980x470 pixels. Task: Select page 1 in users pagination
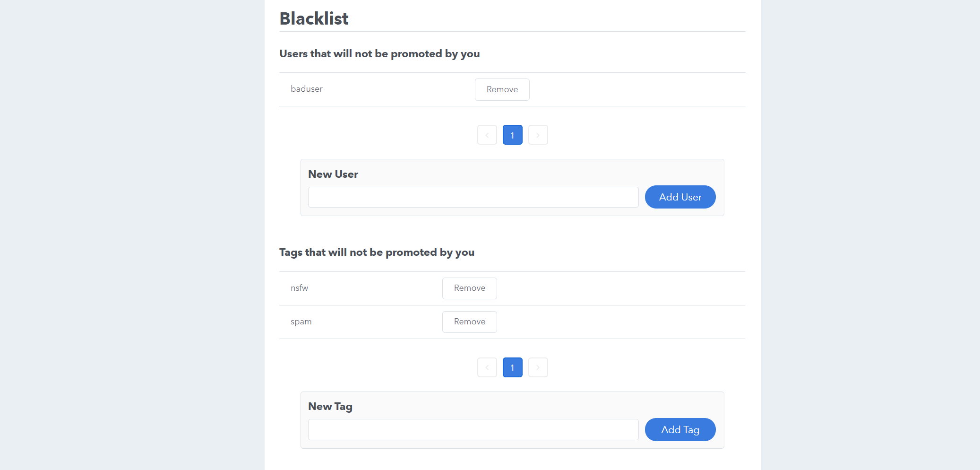click(x=512, y=135)
